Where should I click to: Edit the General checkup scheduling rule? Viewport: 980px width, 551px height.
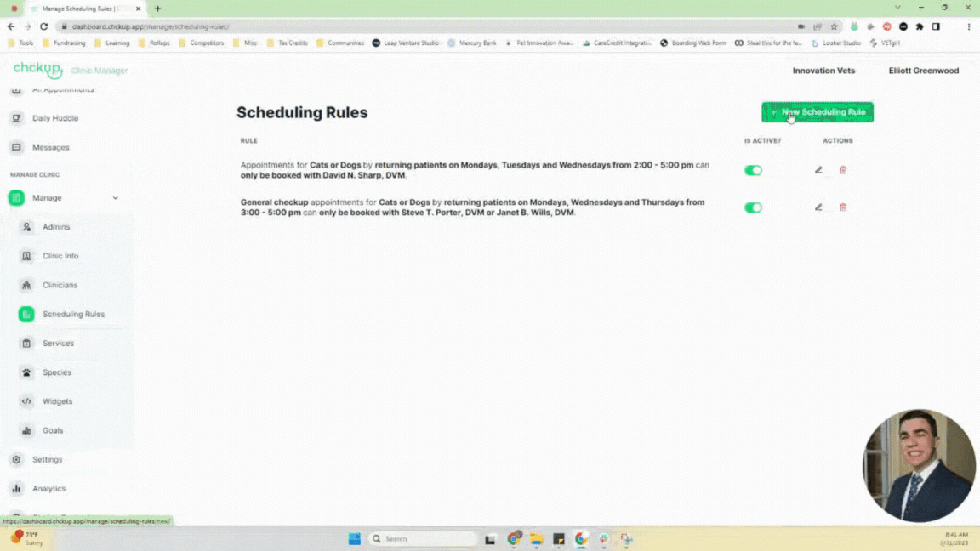(x=818, y=207)
